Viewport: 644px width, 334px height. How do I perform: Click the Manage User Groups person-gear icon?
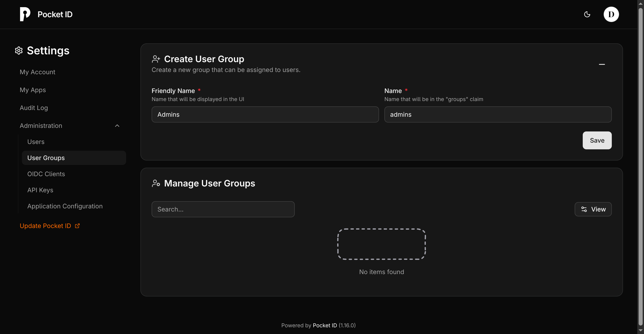[x=156, y=183]
